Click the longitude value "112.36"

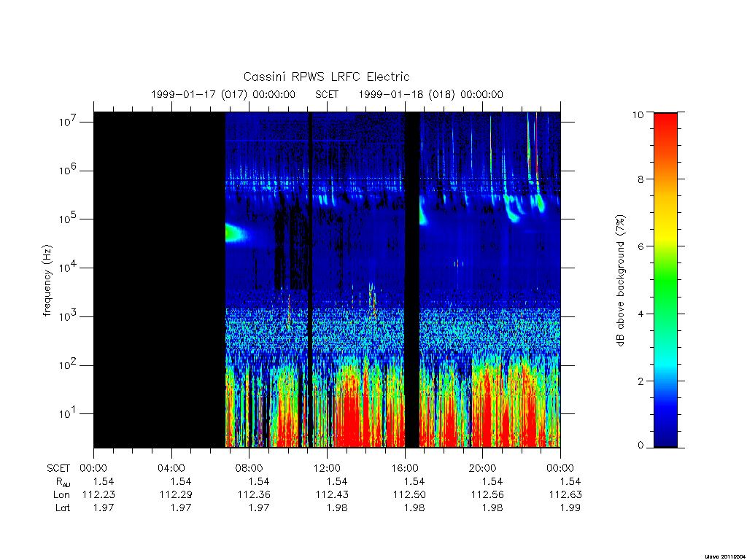pos(254,495)
